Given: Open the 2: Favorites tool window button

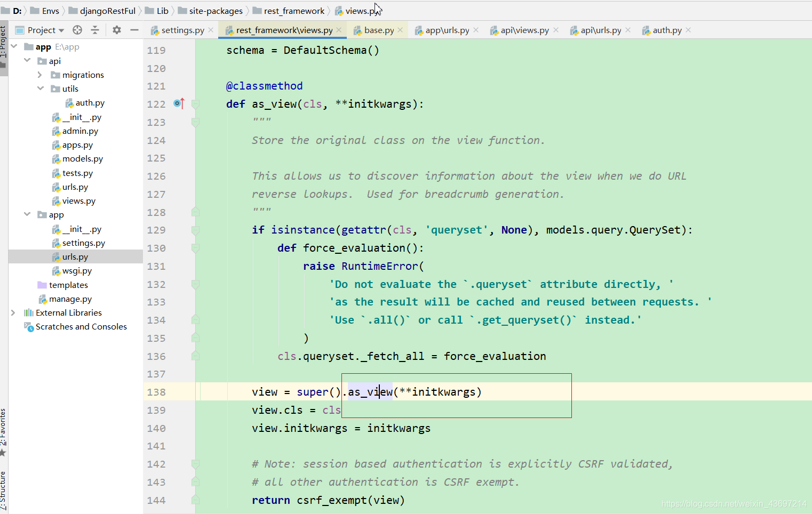Looking at the screenshot, I should 4,432.
